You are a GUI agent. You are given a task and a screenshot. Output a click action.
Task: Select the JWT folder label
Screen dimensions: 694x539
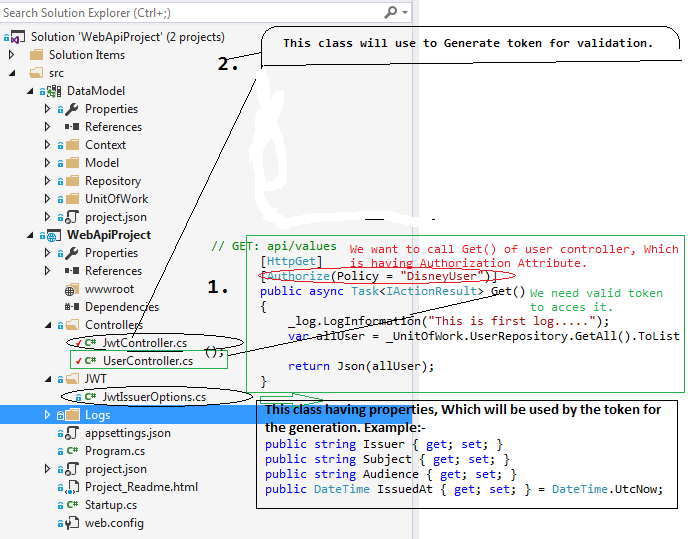tap(96, 379)
